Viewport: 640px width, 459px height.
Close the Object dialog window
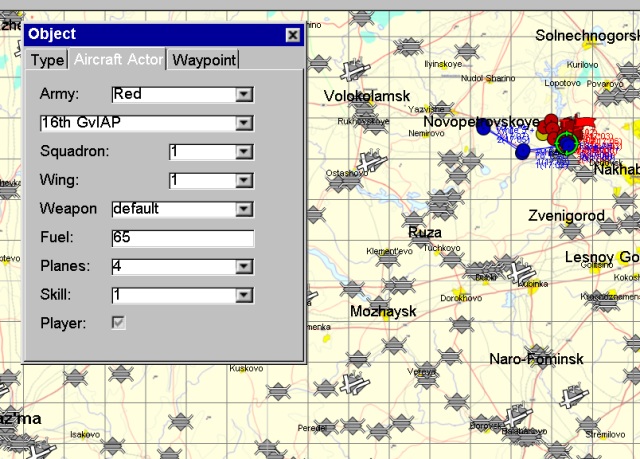coord(292,34)
